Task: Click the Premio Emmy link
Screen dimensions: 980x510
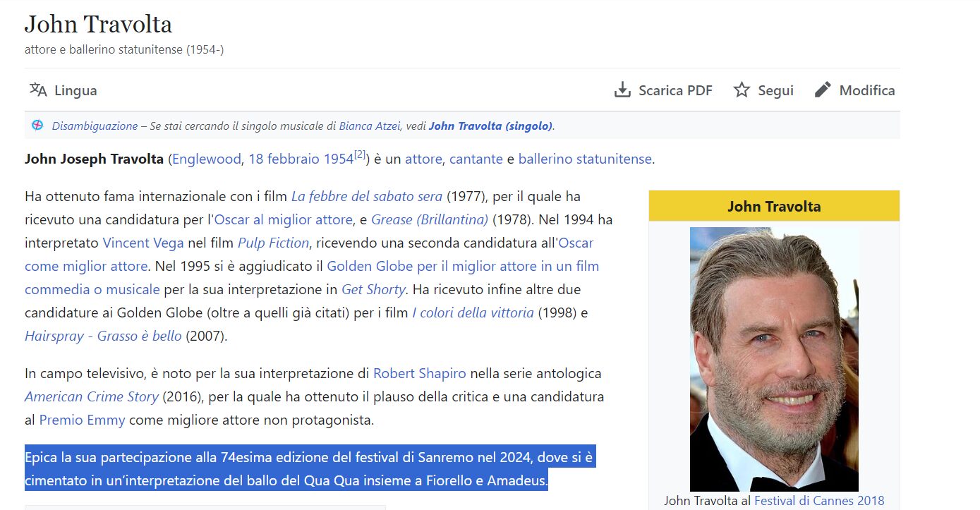Action: [82, 420]
